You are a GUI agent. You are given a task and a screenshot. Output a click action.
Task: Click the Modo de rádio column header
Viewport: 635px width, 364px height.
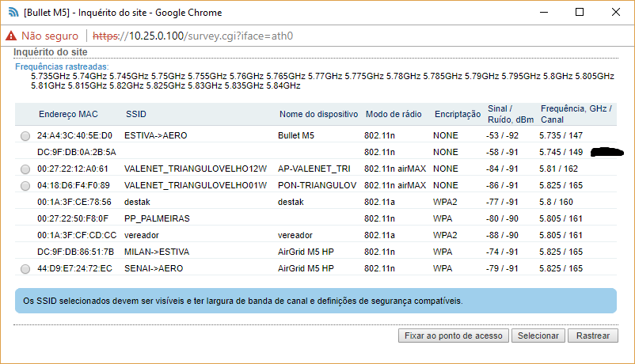click(x=394, y=115)
